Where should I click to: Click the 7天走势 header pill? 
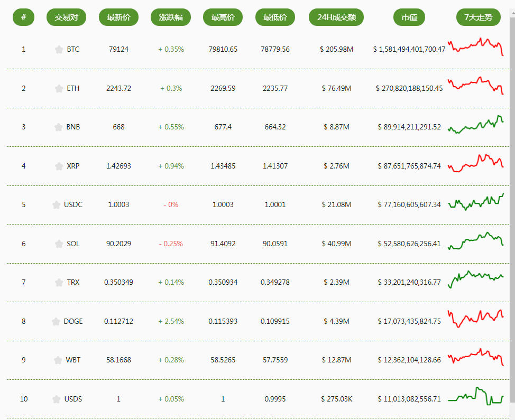click(479, 17)
